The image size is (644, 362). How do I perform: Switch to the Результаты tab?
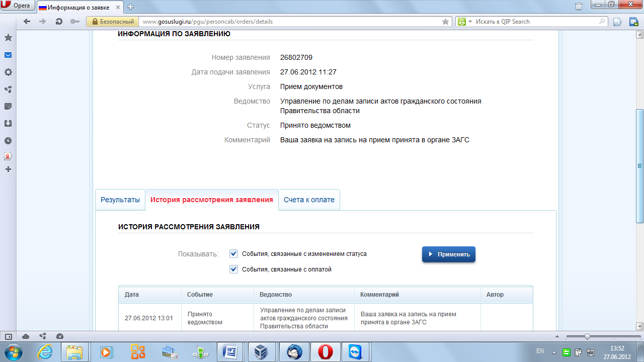click(120, 200)
